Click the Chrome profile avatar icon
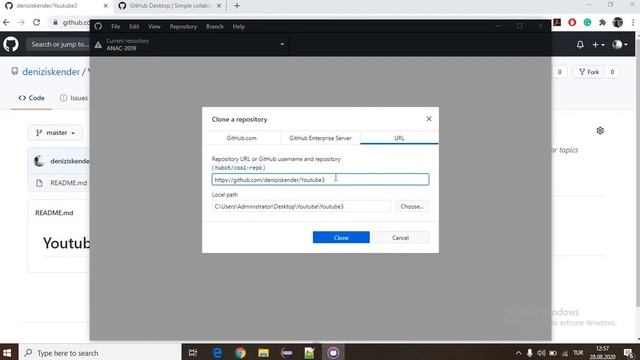Image resolution: width=640 pixels, height=360 pixels. pyautogui.click(x=618, y=22)
